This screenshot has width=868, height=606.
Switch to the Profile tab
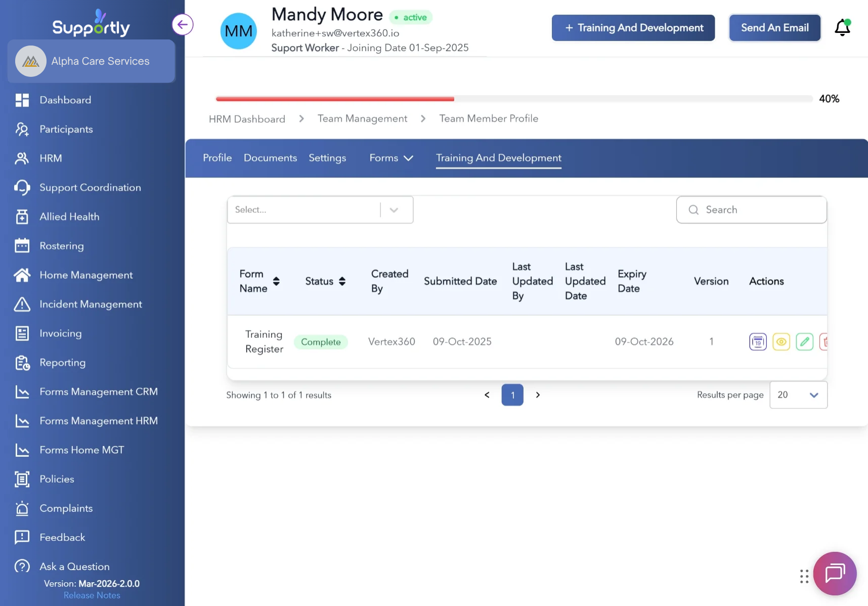tap(218, 158)
